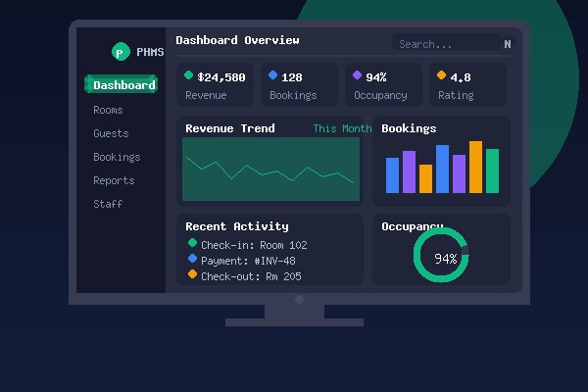
Task: Open the $24,580 Revenue card
Action: coord(216,85)
